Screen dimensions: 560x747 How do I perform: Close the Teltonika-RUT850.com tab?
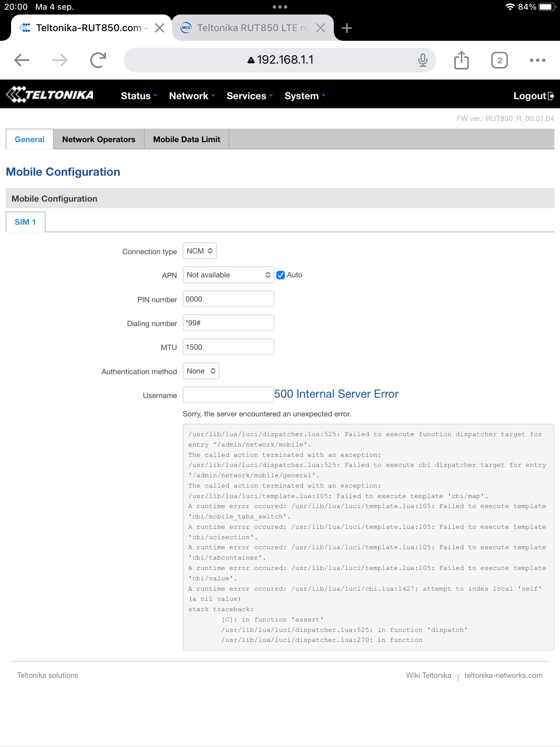point(159,28)
